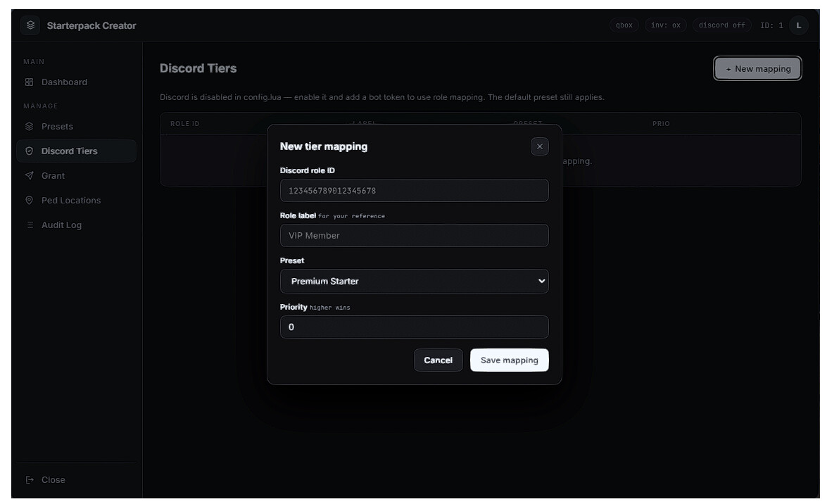View the Audit Log
This screenshot has height=504, width=827.
(x=77, y=225)
